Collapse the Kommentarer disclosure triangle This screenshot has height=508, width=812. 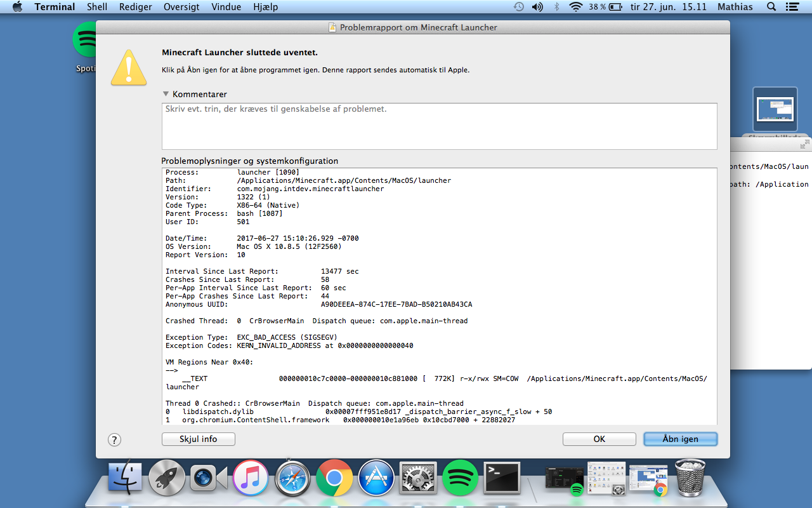(x=166, y=94)
